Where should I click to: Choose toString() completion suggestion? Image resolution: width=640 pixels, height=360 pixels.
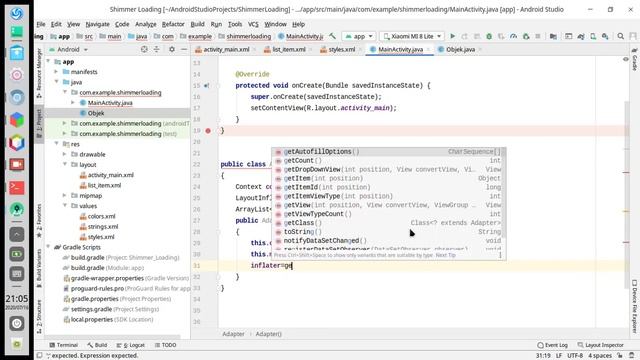point(388,232)
